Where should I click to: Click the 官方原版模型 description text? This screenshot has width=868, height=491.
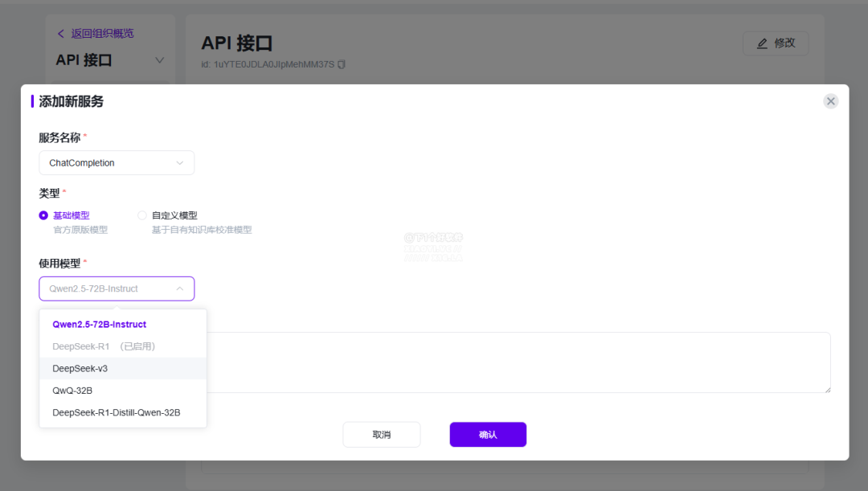pos(80,230)
